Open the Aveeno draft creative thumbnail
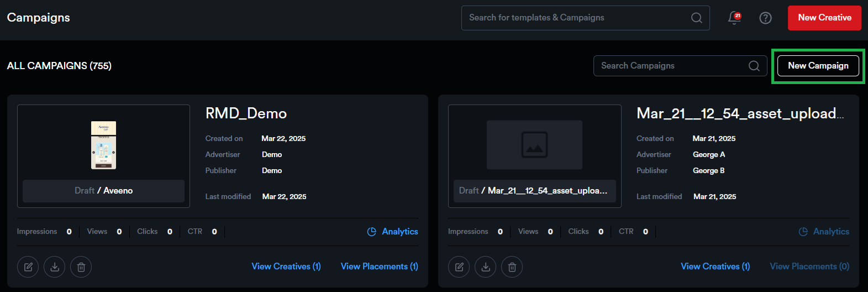Image resolution: width=868 pixels, height=292 pixels. point(103,145)
